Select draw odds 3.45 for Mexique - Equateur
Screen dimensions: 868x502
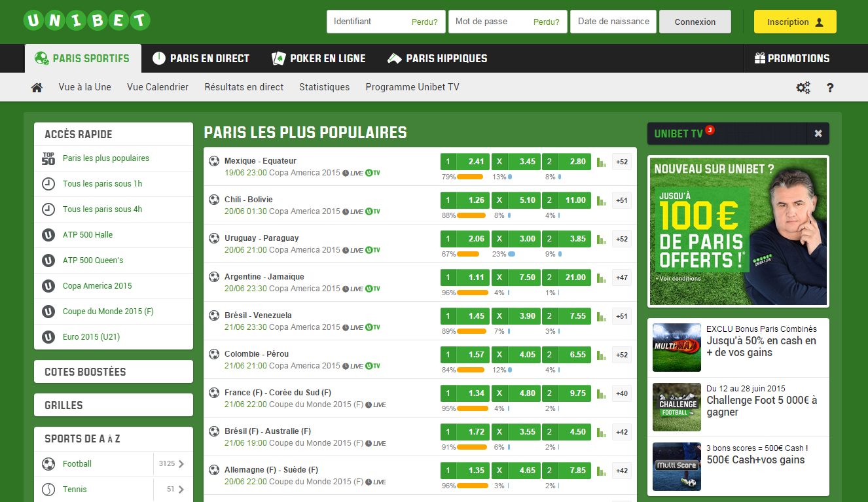point(516,162)
